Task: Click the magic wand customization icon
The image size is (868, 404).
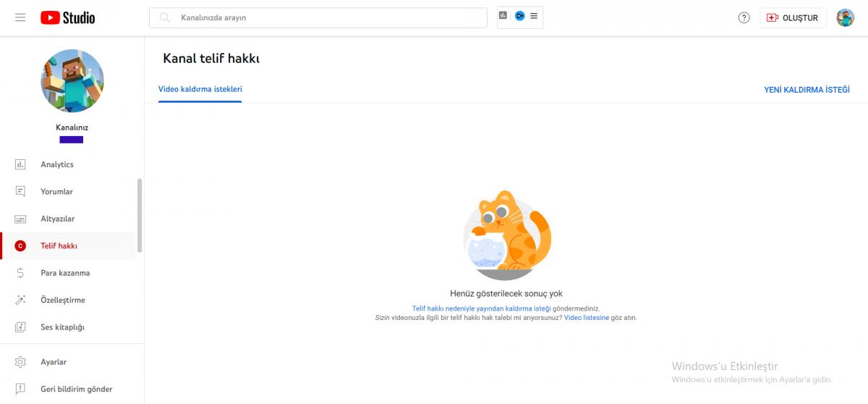Action: click(20, 300)
